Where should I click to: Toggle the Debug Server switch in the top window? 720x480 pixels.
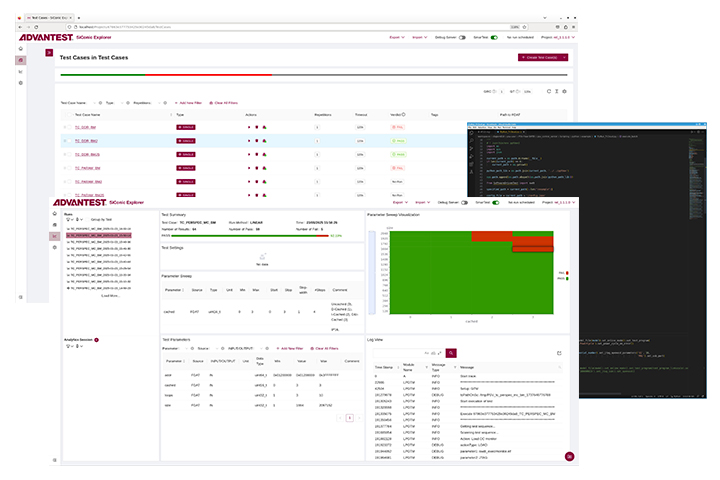(462, 38)
